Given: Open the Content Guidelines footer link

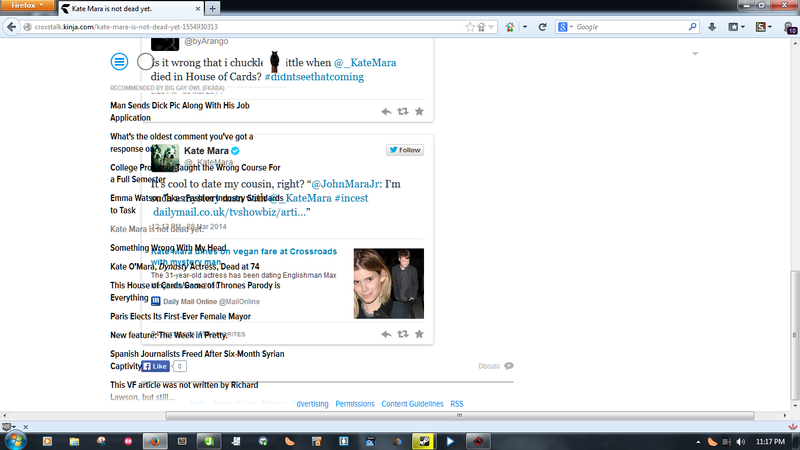Looking at the screenshot, I should pyautogui.click(x=412, y=404).
